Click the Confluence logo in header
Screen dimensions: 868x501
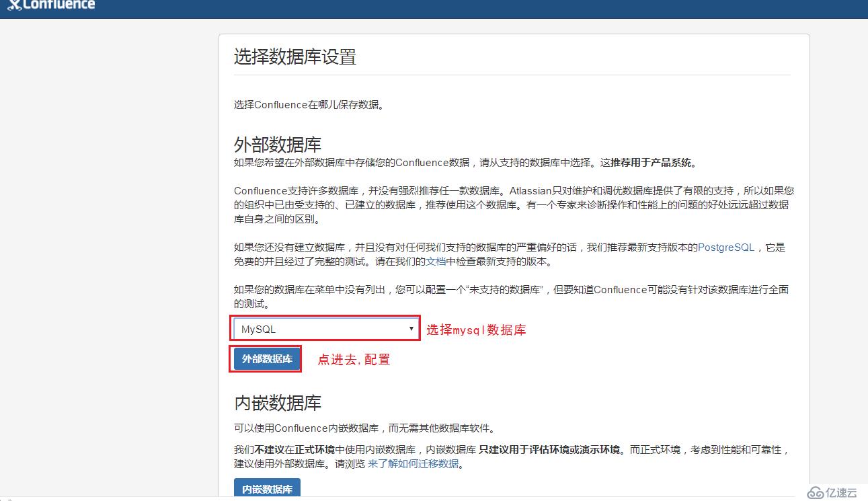50,5
